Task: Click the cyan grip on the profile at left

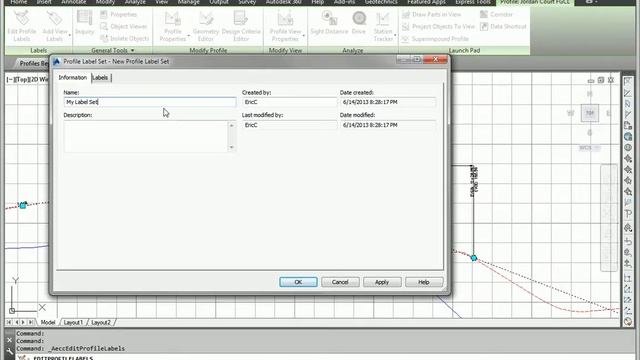Action: 23,205
